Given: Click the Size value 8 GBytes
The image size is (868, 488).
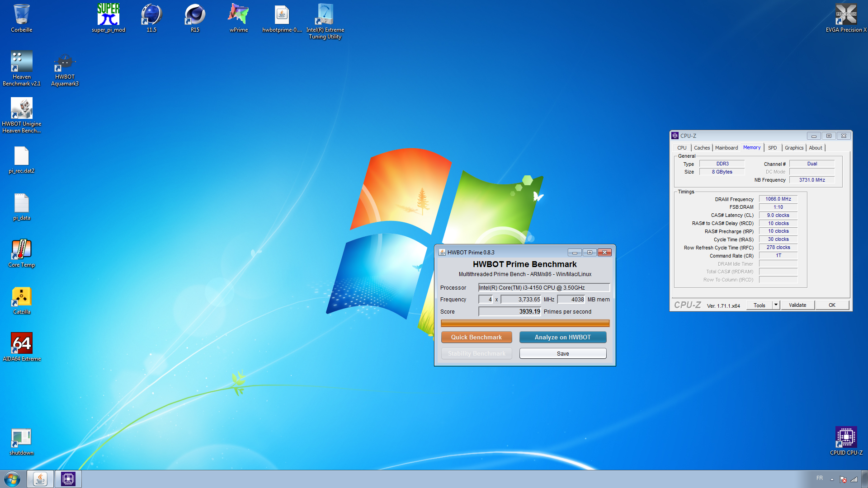Looking at the screenshot, I should coord(722,172).
